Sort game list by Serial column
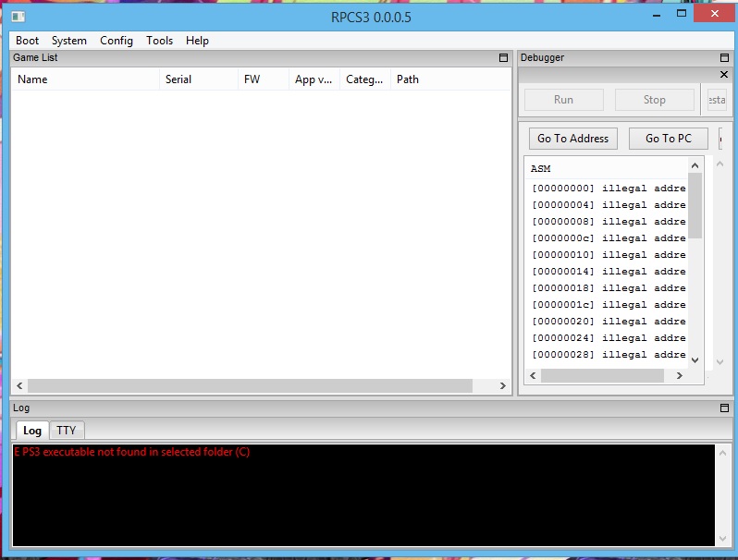The height and width of the screenshot is (560, 738). point(178,79)
